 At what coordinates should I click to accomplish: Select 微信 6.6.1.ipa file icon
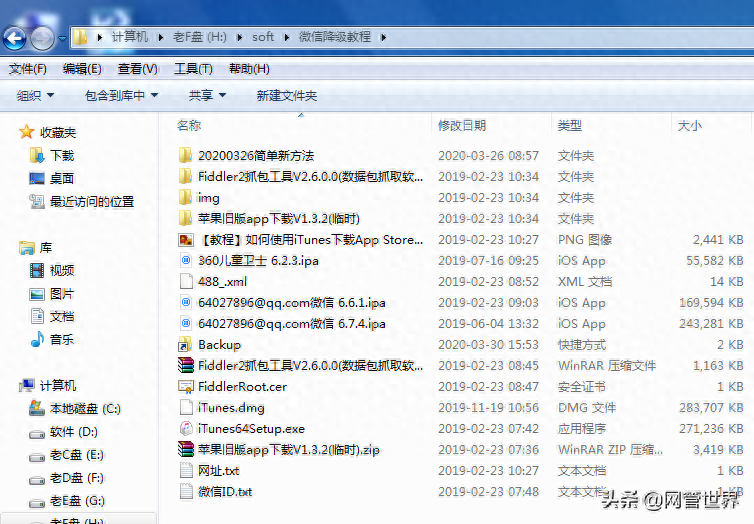pyautogui.click(x=186, y=302)
